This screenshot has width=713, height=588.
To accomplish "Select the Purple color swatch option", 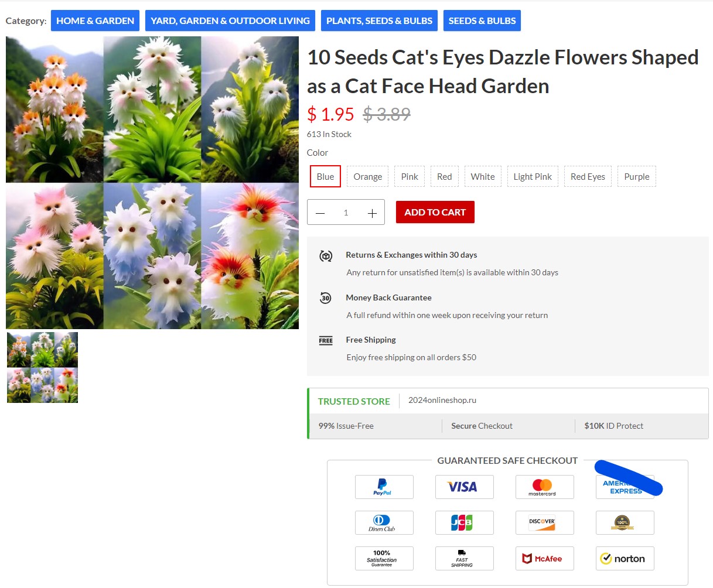I will click(x=636, y=176).
